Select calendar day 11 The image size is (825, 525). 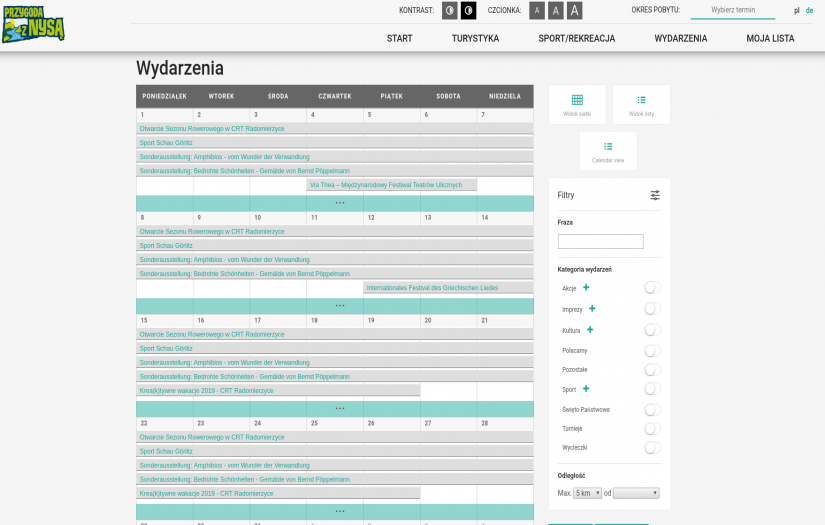(314, 217)
